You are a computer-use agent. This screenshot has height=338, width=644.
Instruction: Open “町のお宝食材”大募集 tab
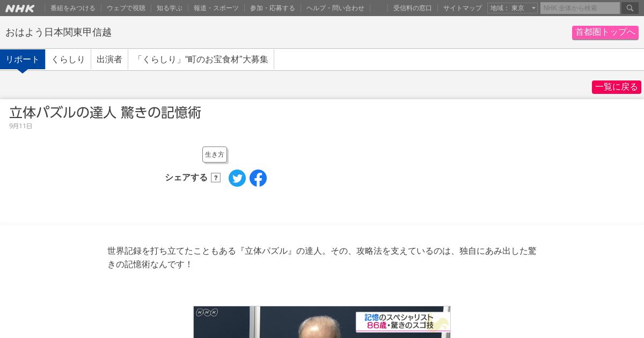pyautogui.click(x=201, y=60)
